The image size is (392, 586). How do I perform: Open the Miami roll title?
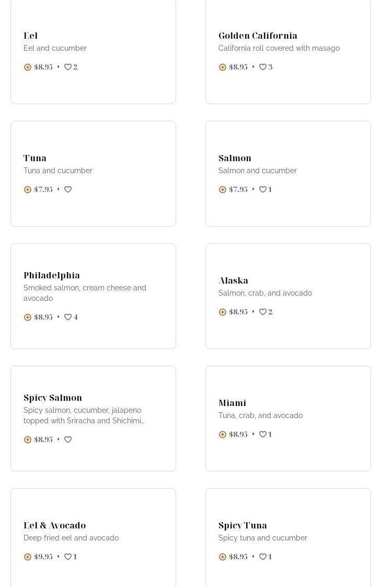pos(232,403)
